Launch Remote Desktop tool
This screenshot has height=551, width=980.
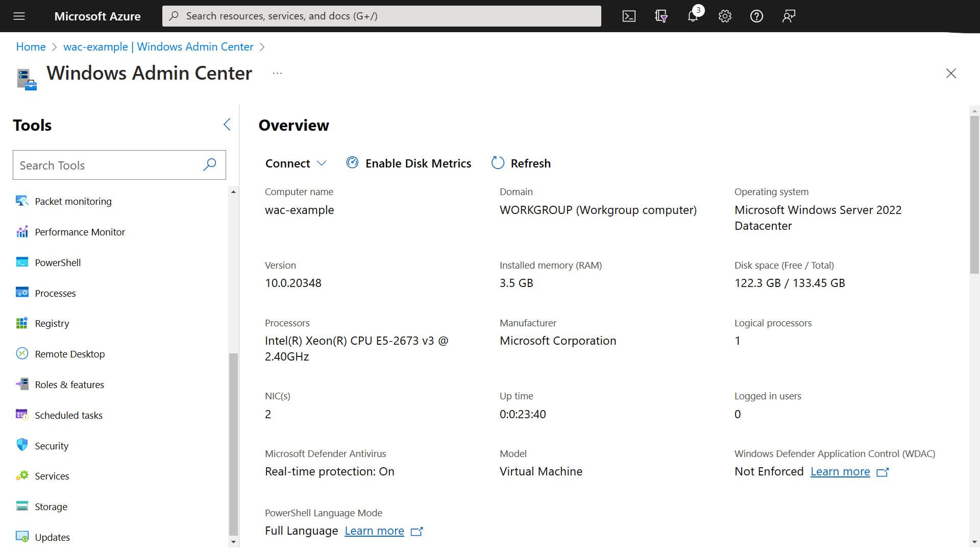[x=70, y=354]
